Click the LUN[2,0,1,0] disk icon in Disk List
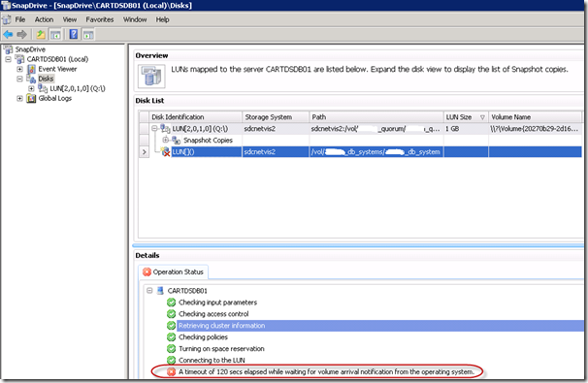The image size is (588, 383). [x=165, y=129]
